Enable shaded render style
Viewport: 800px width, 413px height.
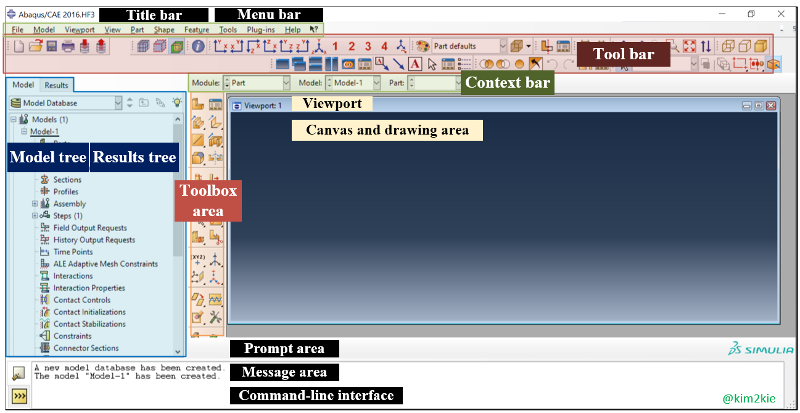(761, 46)
